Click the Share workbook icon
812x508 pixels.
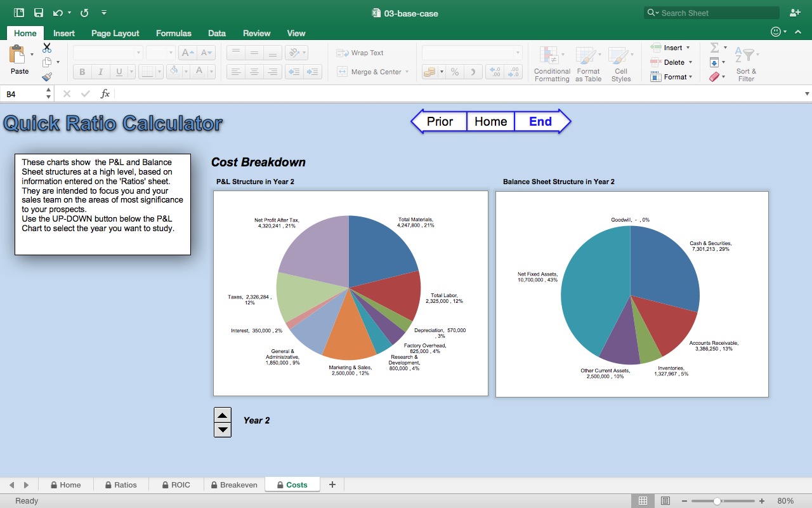(x=794, y=13)
